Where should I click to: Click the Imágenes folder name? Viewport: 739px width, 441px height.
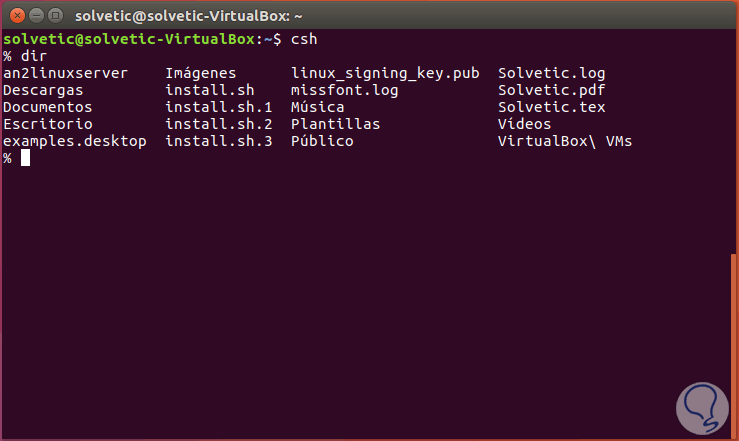(200, 73)
